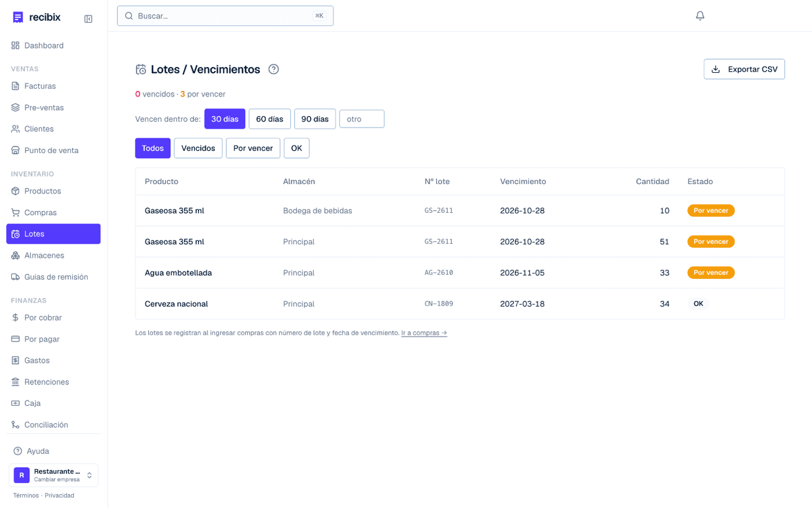Filter by Por vencer status

(253, 148)
